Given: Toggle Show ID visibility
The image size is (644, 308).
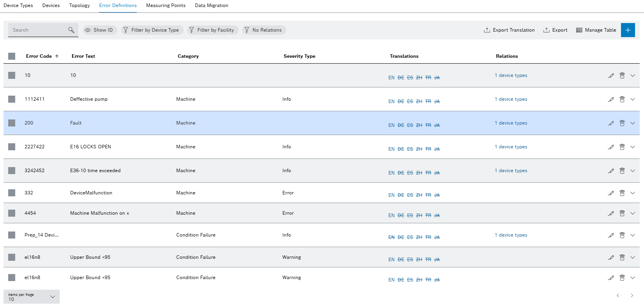Looking at the screenshot, I should [100, 30].
